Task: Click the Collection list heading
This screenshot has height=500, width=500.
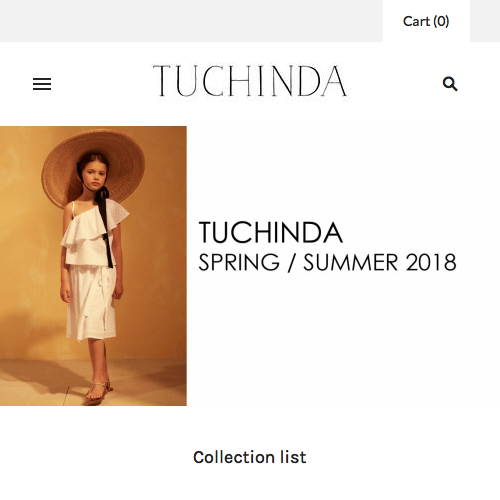Action: point(250,457)
